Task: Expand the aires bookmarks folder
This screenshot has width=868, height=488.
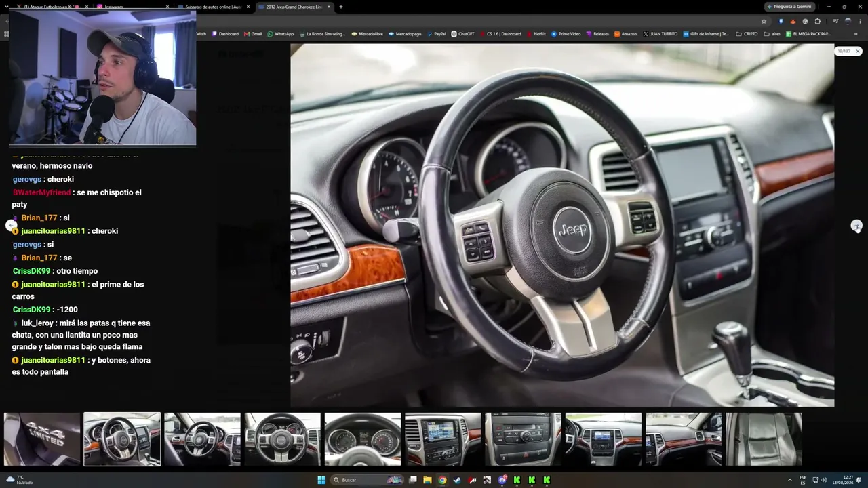Action: [x=772, y=34]
